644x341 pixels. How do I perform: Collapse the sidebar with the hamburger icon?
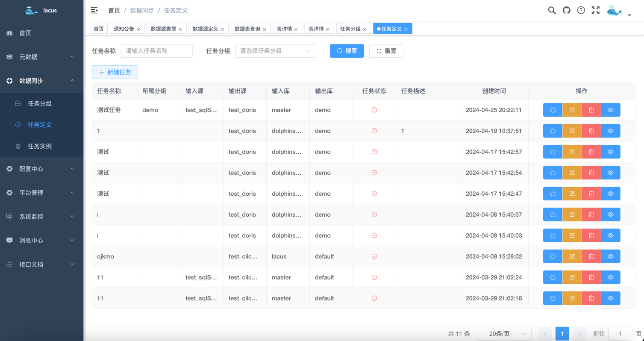[94, 10]
